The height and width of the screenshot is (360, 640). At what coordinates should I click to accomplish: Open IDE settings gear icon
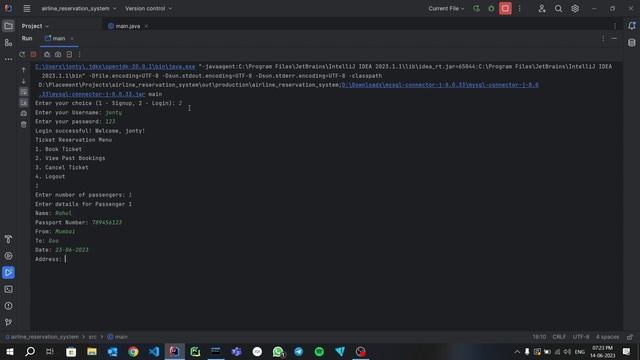(575, 9)
